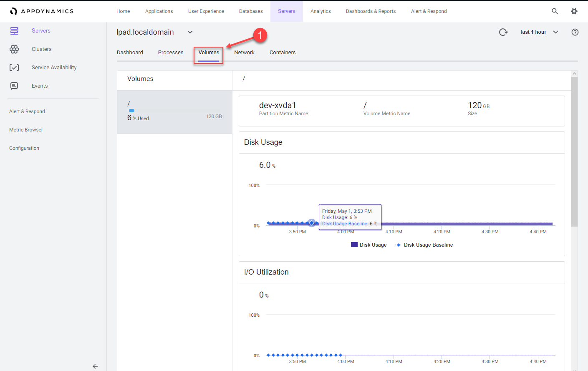Open the Applications menu
This screenshot has width=588, height=371.
(159, 11)
